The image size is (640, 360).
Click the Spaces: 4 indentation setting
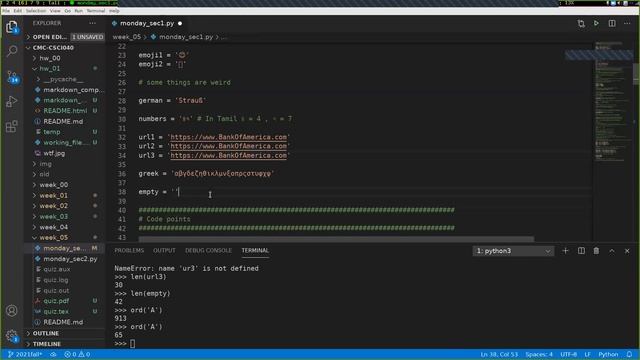coord(539,354)
